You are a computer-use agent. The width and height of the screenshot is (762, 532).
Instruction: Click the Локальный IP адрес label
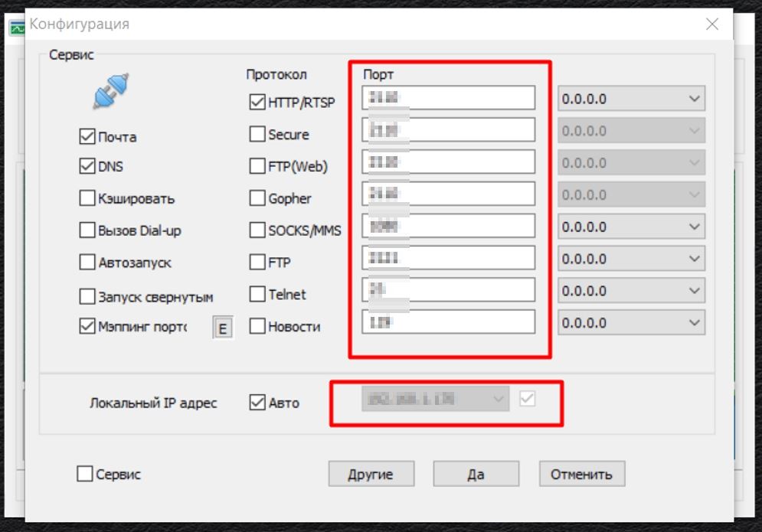click(153, 403)
